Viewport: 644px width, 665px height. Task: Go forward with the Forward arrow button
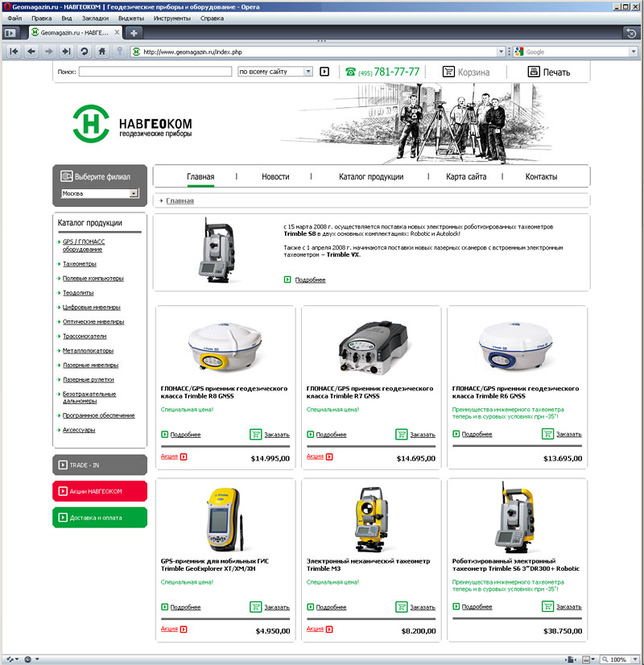click(x=49, y=52)
